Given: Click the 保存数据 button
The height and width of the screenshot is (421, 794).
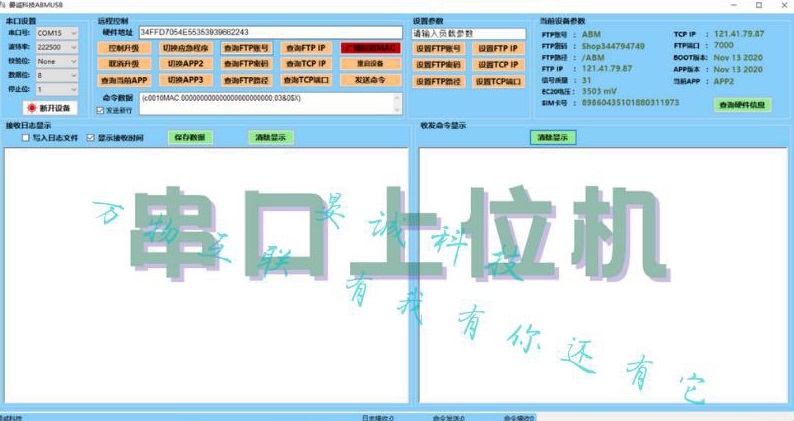Looking at the screenshot, I should point(190,137).
